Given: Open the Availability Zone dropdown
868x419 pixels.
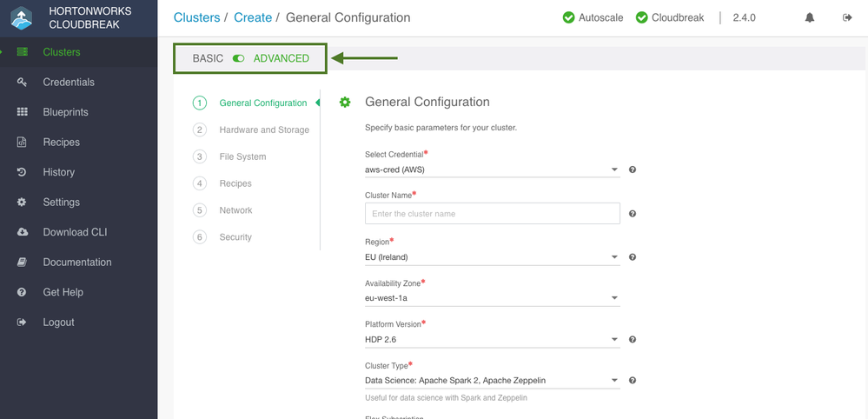Looking at the screenshot, I should 491,298.
